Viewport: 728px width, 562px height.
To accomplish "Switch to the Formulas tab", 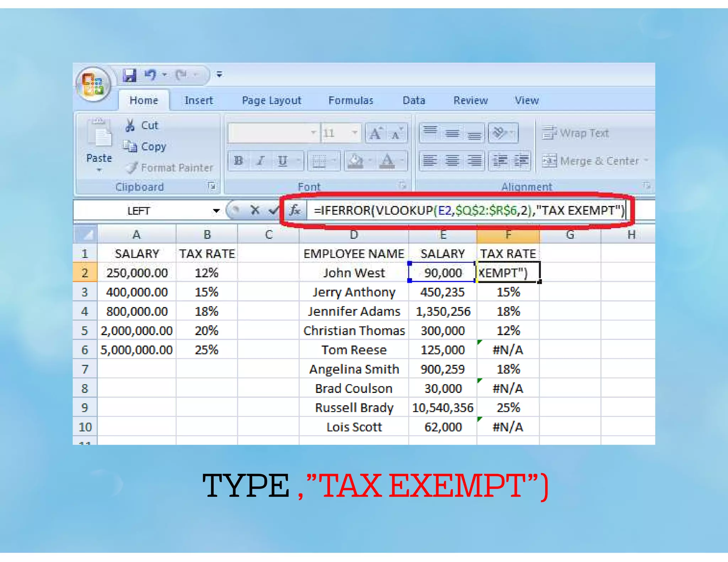I will 350,101.
